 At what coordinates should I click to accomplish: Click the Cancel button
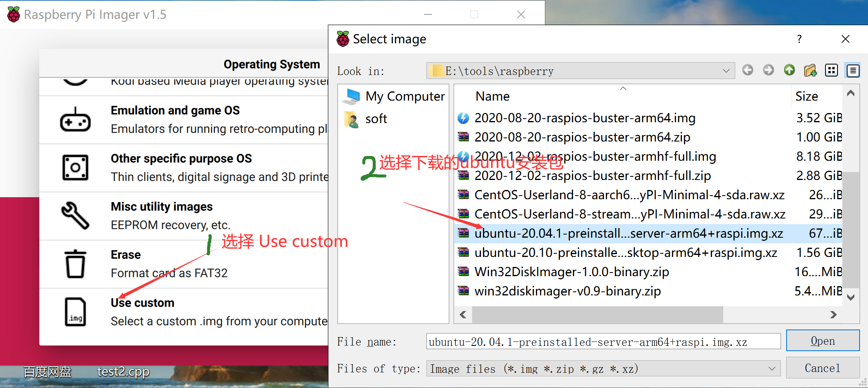(x=823, y=368)
